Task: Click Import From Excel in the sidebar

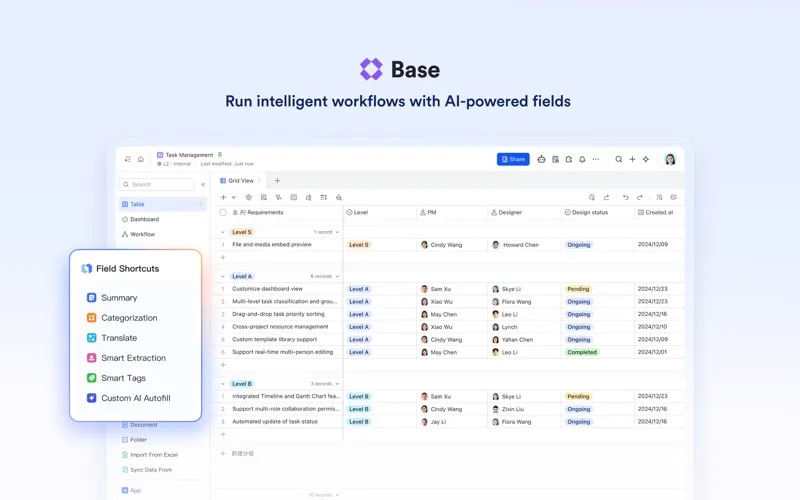Action: (150, 455)
